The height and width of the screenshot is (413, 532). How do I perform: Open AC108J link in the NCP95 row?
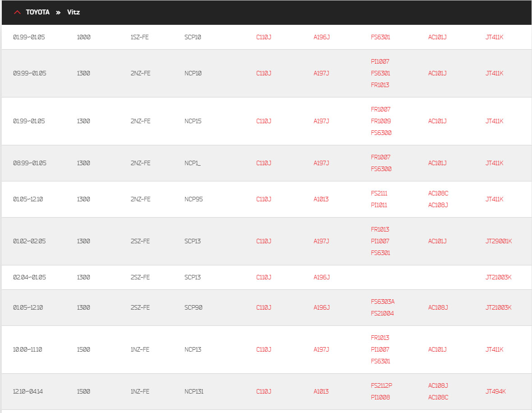point(438,205)
